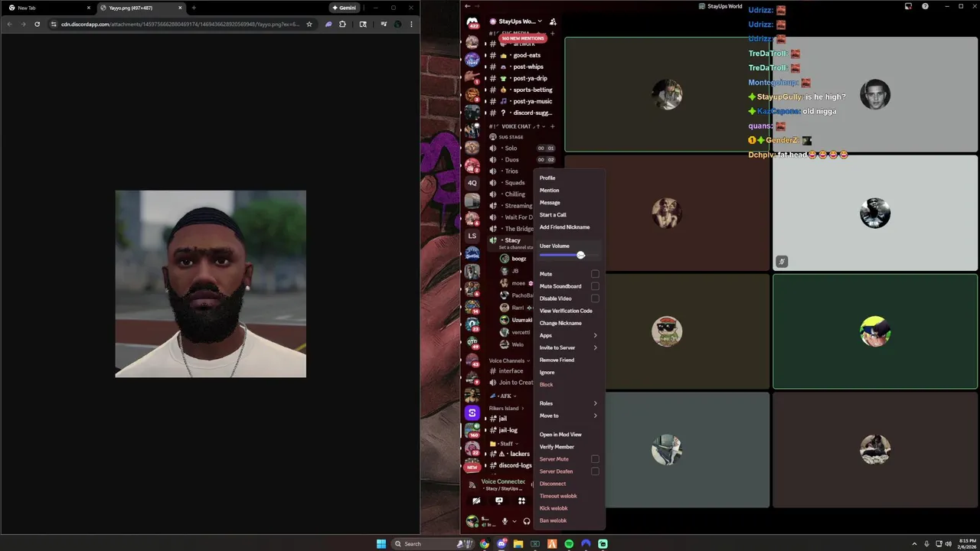Click the unmuted mic badge on video tile

tap(782, 262)
